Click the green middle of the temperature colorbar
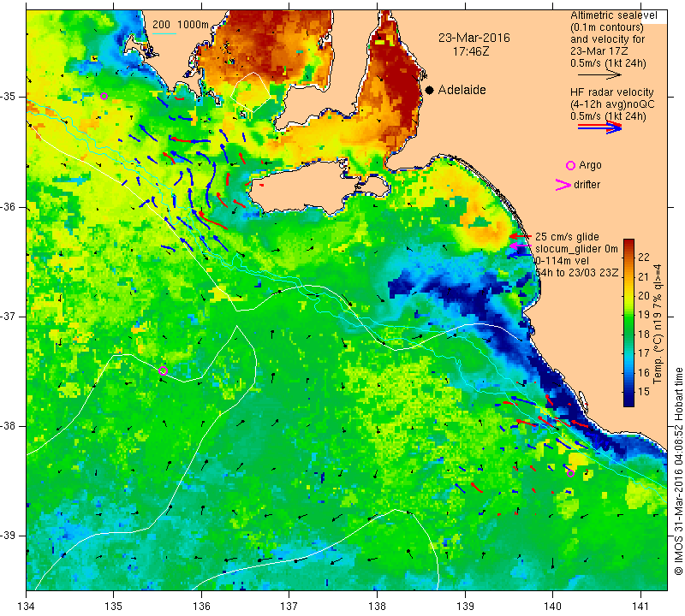Image resolution: width=685 pixels, height=616 pixels. point(628,323)
